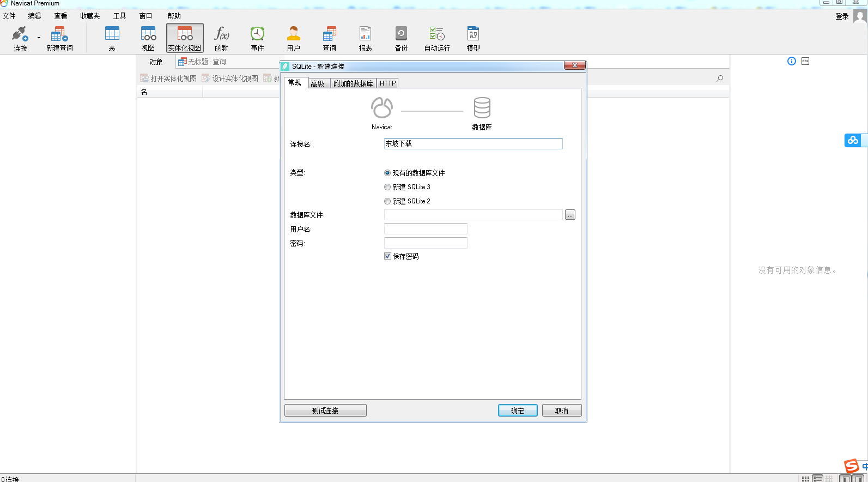Select 现有的数据库文件 radio button
Image resolution: width=868 pixels, height=482 pixels.
point(387,173)
